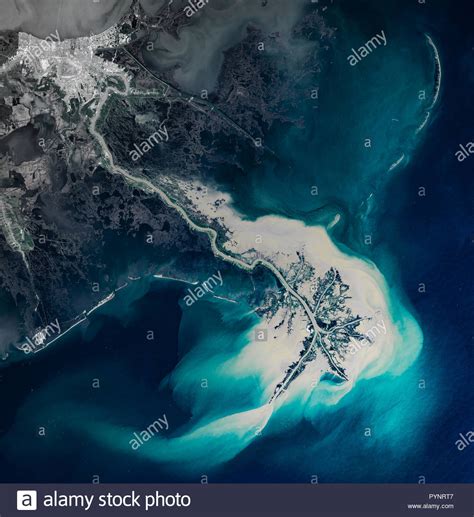474x517 pixels.
Task: Open the www.alamy.com link
Action: [x=430, y=506]
